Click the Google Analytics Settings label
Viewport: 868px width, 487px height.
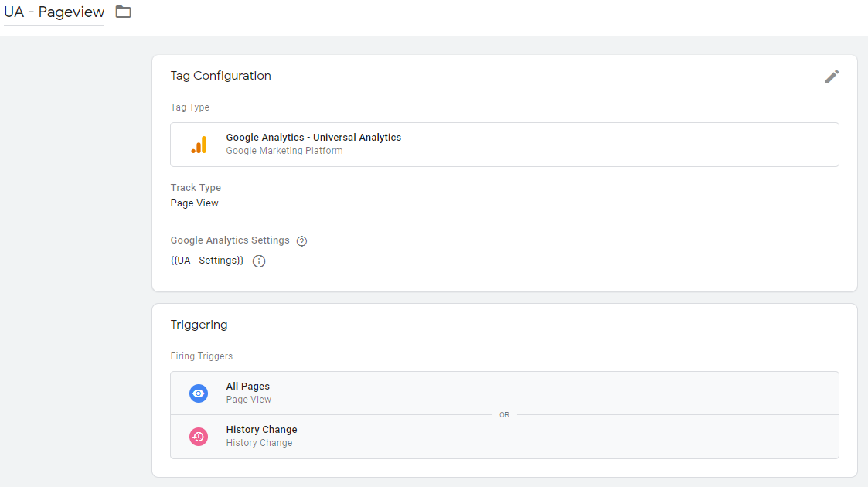tap(230, 240)
